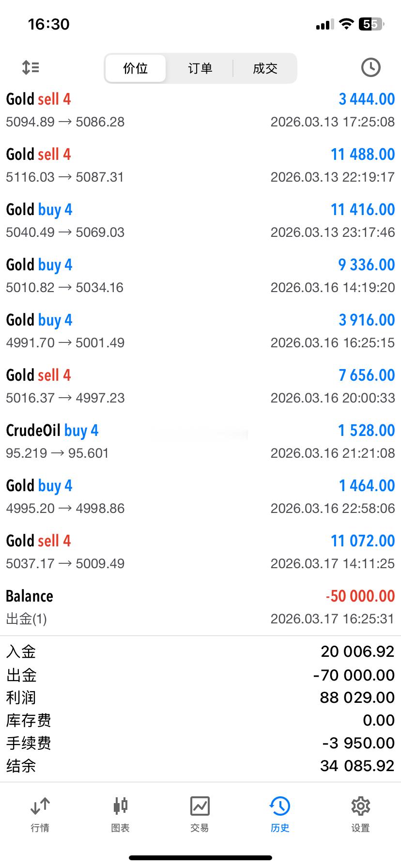401x868 pixels.
Task: Tap the battery indicator in status bar
Action: click(370, 24)
